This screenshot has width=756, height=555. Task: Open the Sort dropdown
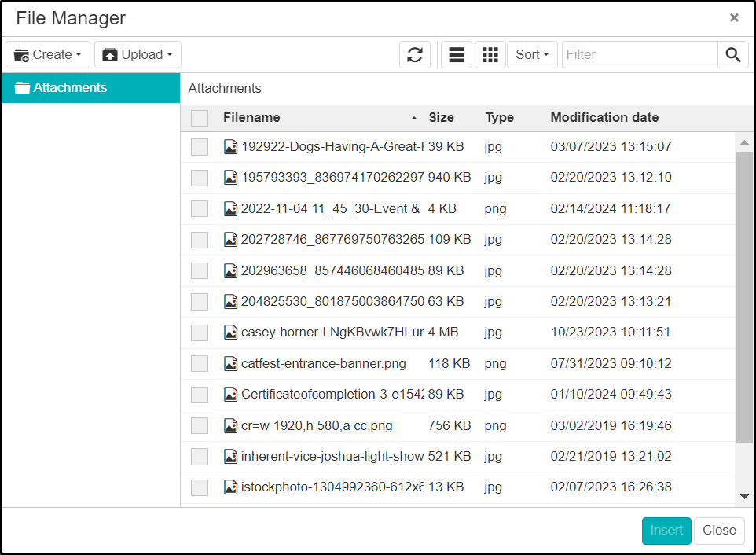(x=532, y=54)
